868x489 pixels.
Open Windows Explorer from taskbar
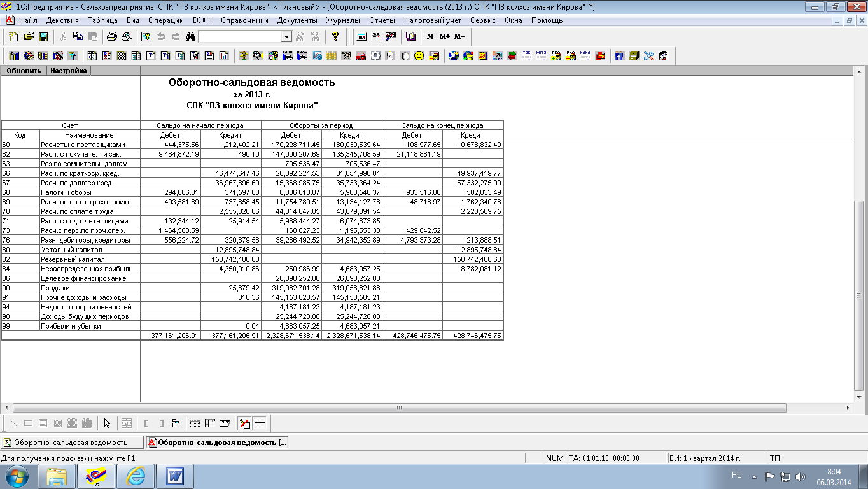57,476
